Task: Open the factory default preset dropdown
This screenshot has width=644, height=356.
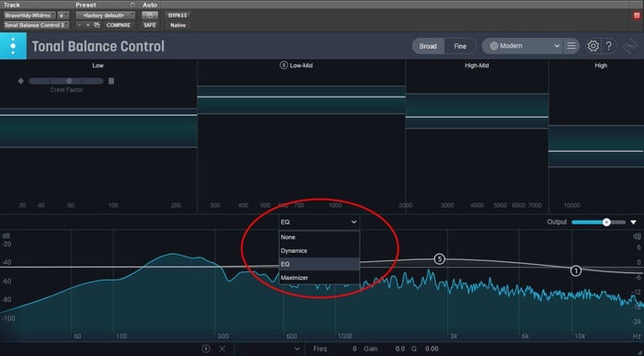Action: pyautogui.click(x=105, y=16)
